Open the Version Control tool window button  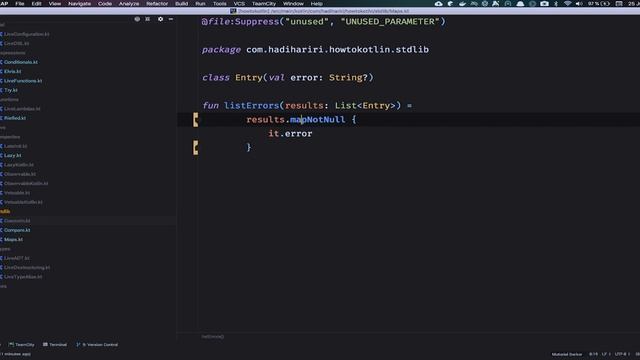(97, 345)
